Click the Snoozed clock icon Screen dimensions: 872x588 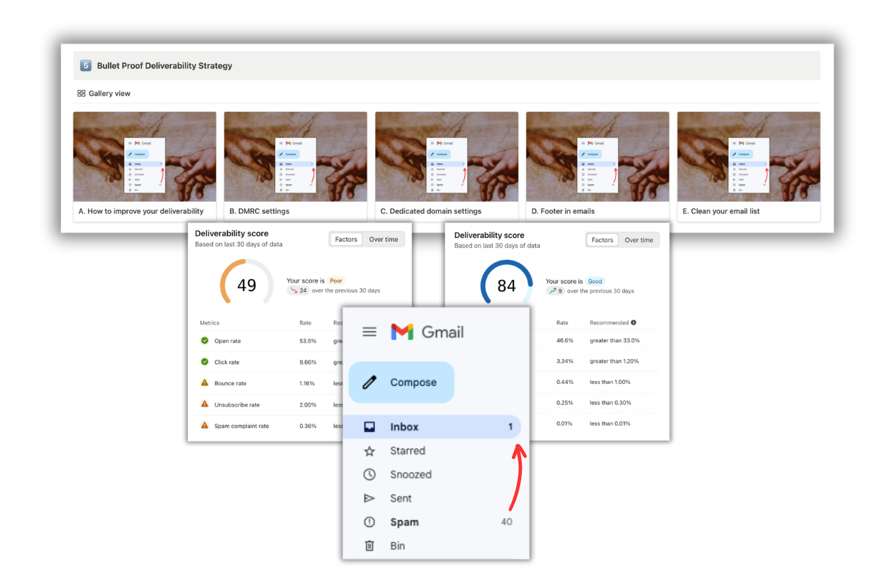point(369,475)
